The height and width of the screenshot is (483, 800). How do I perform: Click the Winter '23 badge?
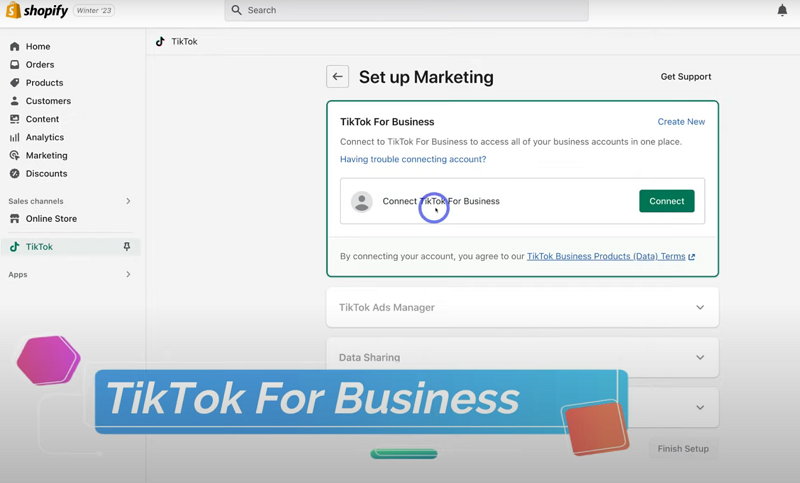pos(94,10)
